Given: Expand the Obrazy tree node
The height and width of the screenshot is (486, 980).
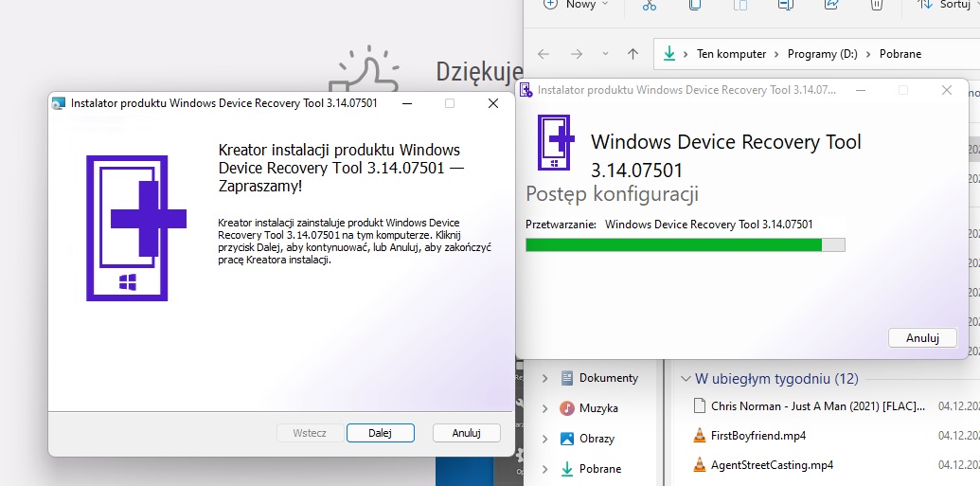Looking at the screenshot, I should [x=545, y=439].
